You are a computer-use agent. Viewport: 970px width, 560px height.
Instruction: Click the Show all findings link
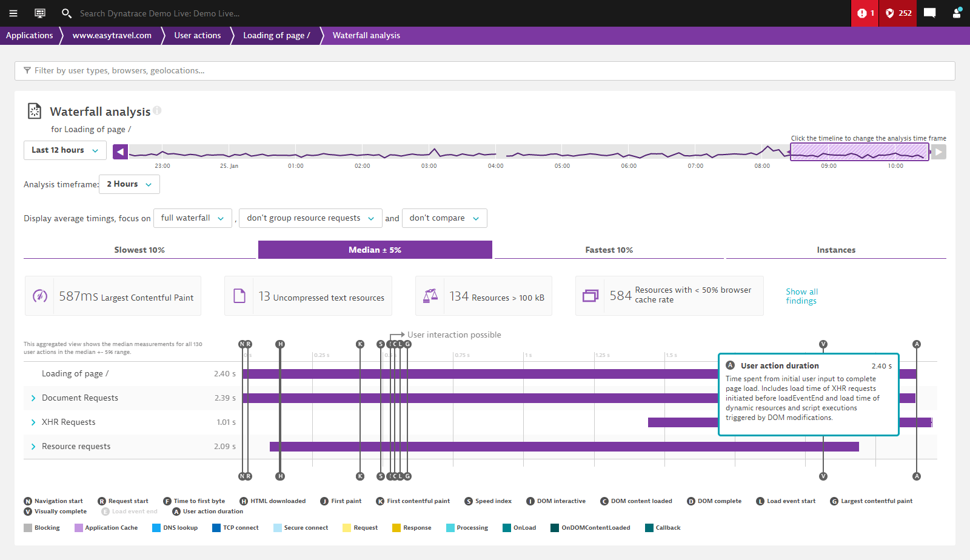(x=801, y=296)
